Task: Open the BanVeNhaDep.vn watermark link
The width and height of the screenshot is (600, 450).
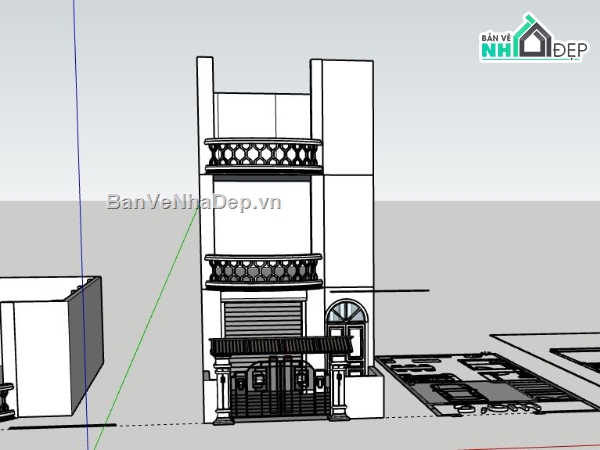Action: pos(194,201)
